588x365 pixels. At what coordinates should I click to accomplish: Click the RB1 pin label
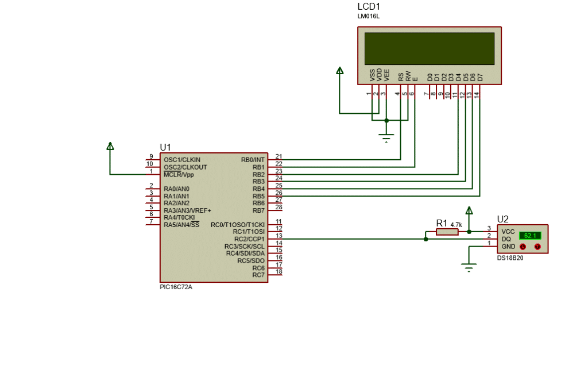click(x=258, y=167)
